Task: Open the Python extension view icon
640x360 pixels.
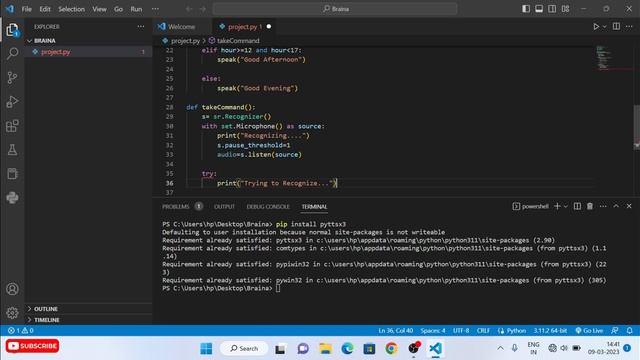Action: pyautogui.click(x=12, y=198)
